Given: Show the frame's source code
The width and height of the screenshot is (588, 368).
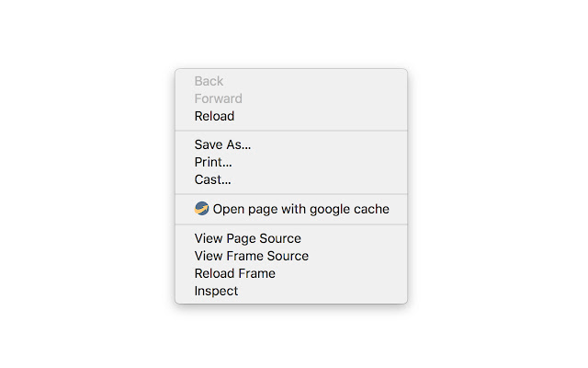Looking at the screenshot, I should tap(251, 256).
